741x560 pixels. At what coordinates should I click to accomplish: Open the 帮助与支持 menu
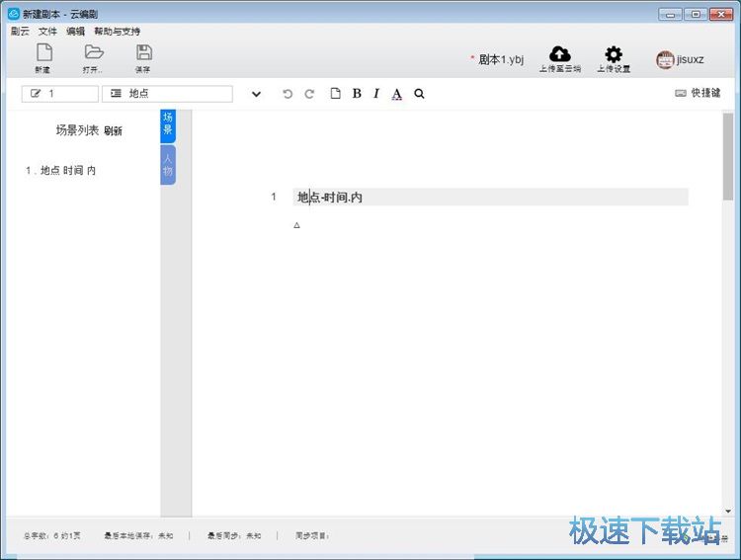(x=118, y=32)
